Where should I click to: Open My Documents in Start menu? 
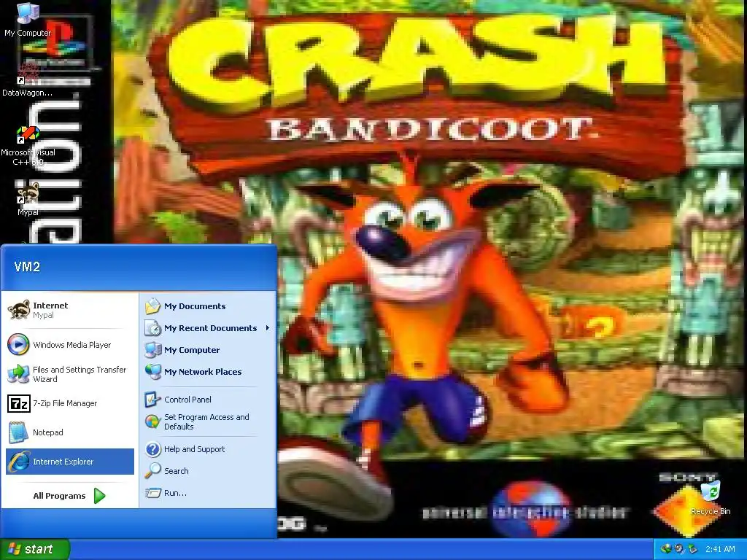pos(207,306)
